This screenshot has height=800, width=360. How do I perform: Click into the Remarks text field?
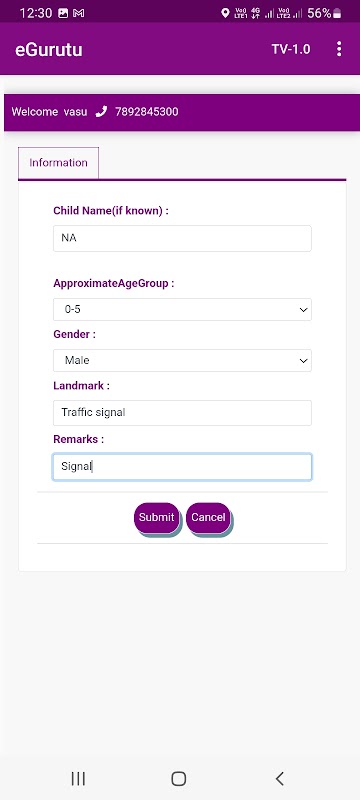182,467
